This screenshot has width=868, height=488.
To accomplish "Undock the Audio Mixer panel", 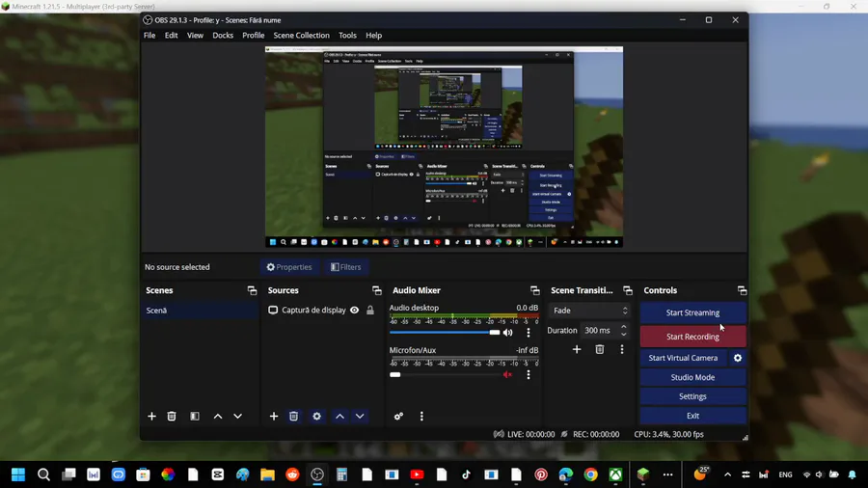I will coord(534,290).
